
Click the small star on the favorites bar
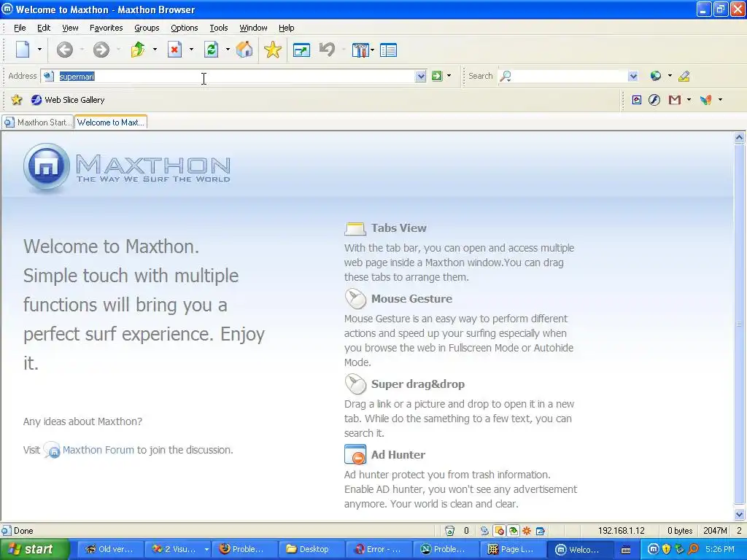[x=17, y=99]
